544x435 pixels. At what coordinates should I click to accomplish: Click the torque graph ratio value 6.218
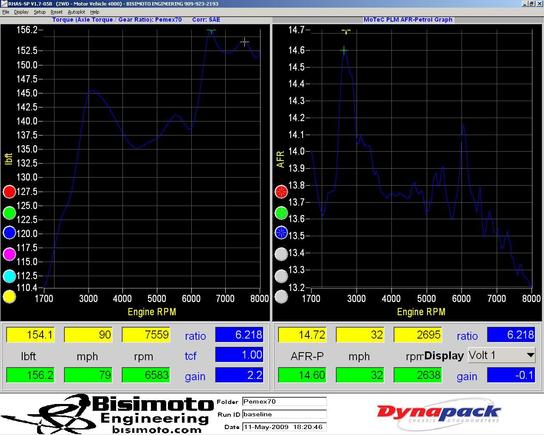(x=239, y=335)
